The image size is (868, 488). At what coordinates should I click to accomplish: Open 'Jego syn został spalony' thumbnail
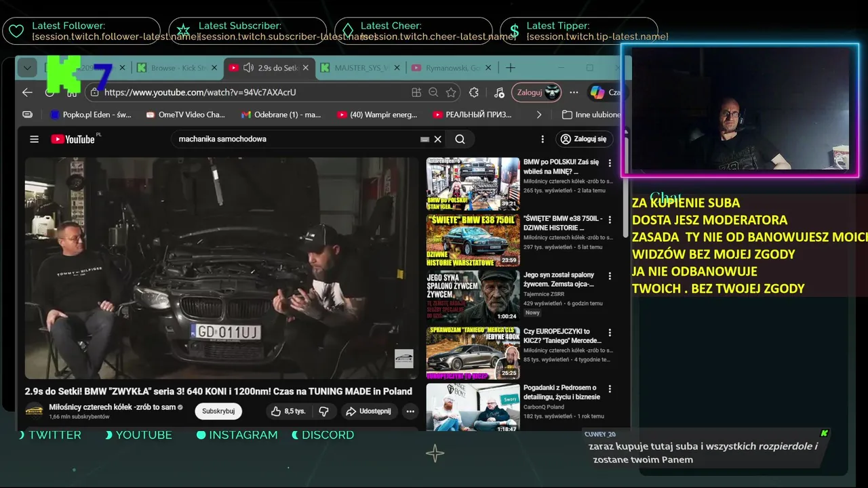pos(473,297)
